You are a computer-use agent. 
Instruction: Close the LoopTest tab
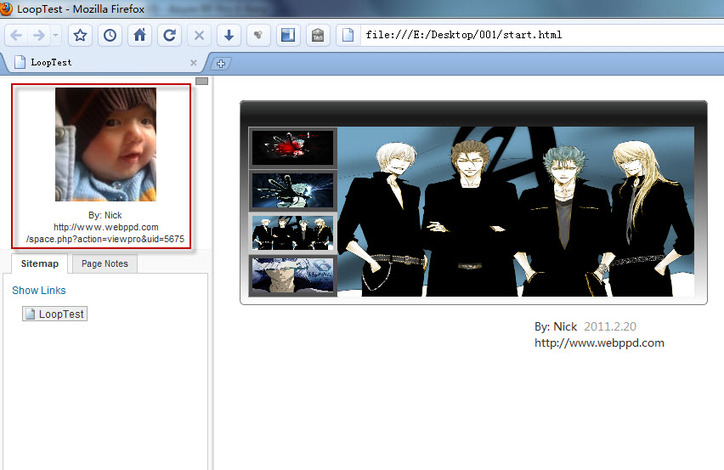point(193,63)
